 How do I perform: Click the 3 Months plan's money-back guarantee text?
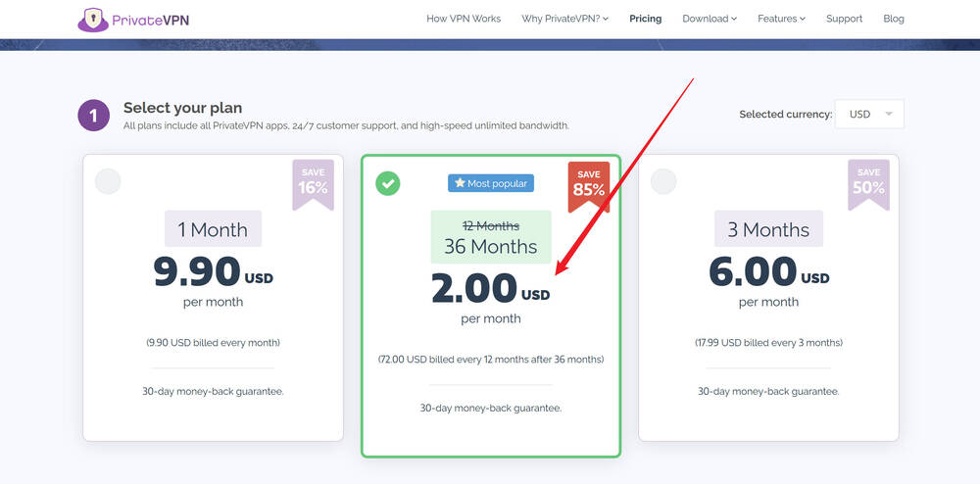point(768,392)
